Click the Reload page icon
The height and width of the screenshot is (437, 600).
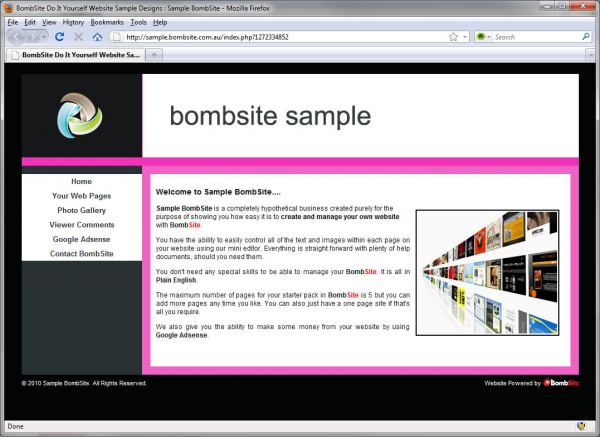59,37
